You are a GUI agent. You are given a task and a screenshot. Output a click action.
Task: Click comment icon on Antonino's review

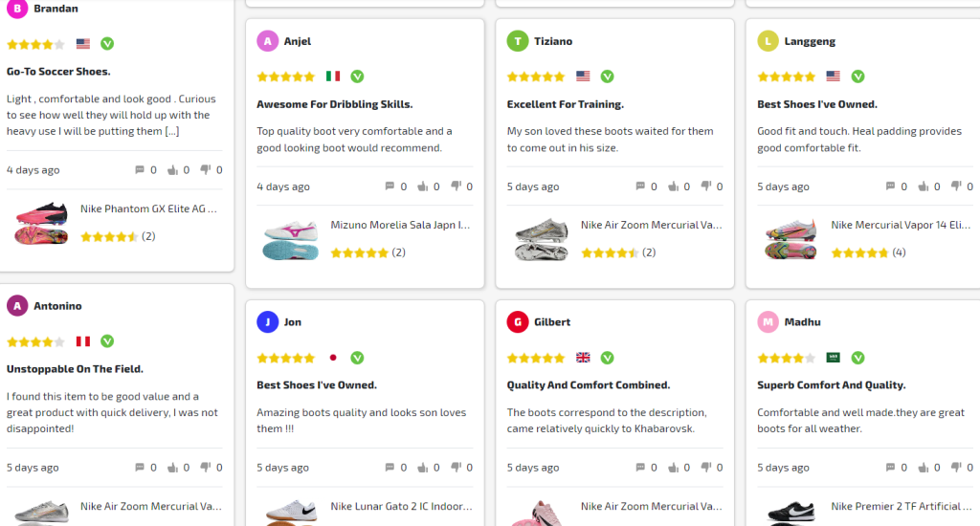point(140,468)
